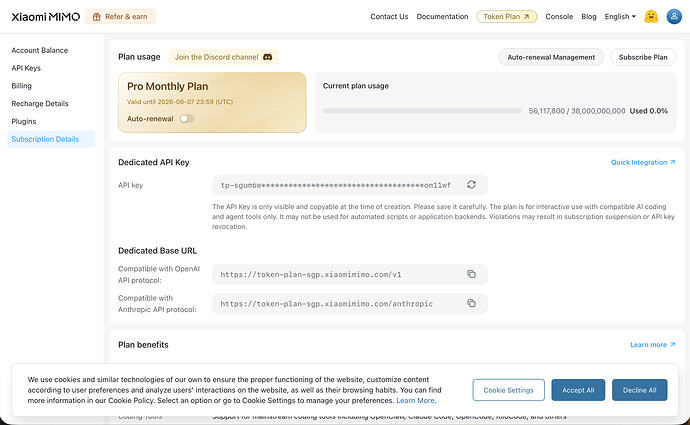Click the yellow mascot emoji icon
The width and height of the screenshot is (690, 425).
[651, 16]
